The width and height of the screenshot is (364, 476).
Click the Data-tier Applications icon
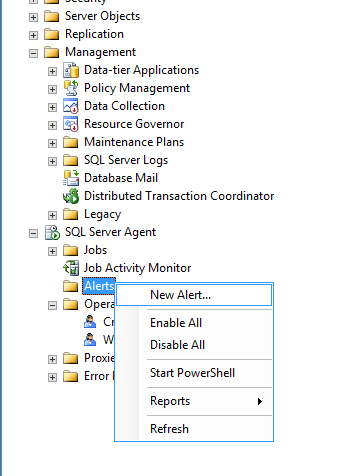tap(71, 70)
